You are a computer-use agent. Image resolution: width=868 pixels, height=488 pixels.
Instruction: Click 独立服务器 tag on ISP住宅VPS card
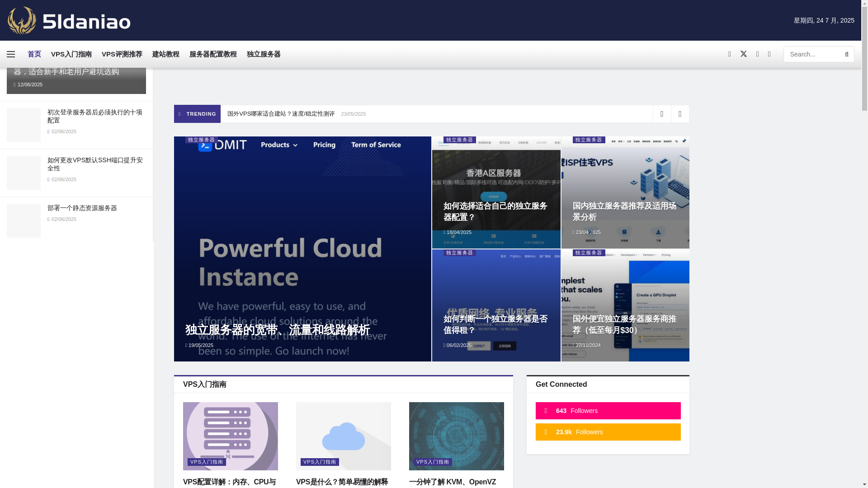tap(589, 140)
